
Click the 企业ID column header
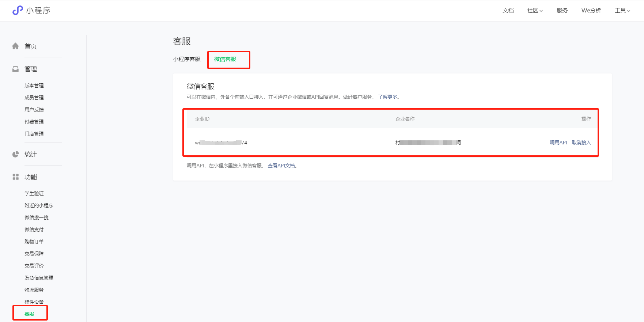[x=202, y=119]
